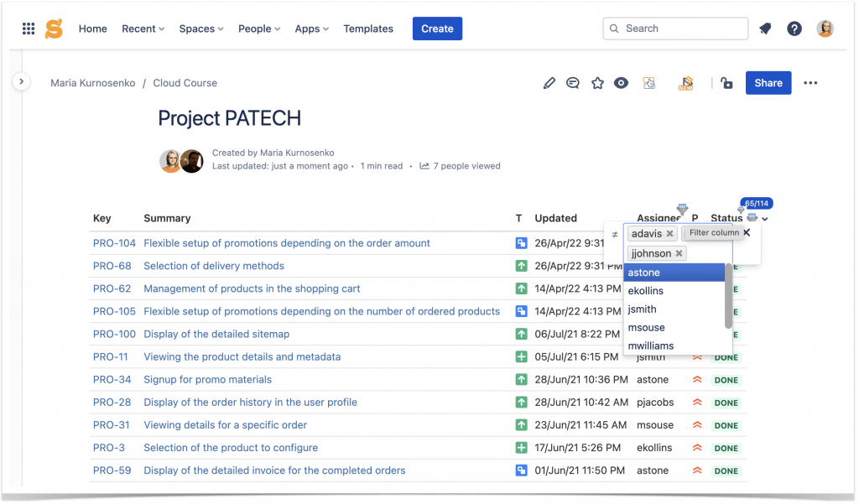Image resolution: width=859 pixels, height=504 pixels.
Task: Open the People menu
Action: (258, 28)
